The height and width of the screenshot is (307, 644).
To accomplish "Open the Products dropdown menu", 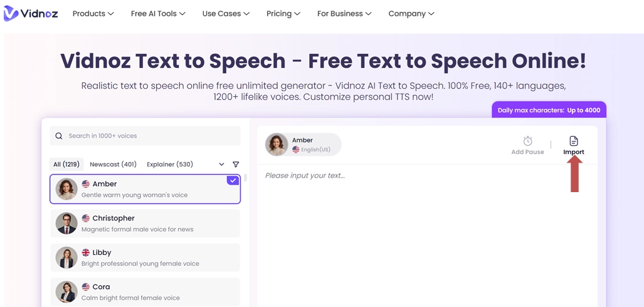I will click(x=93, y=13).
